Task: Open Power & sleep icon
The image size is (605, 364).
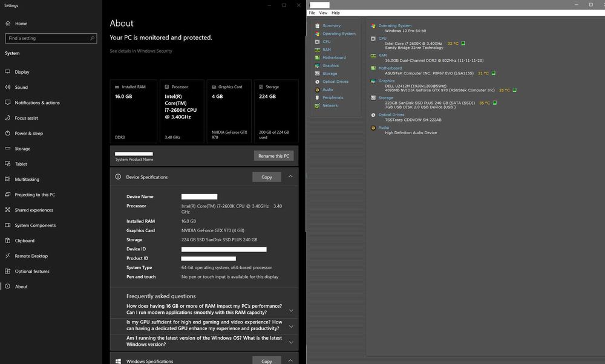Action: click(8, 133)
